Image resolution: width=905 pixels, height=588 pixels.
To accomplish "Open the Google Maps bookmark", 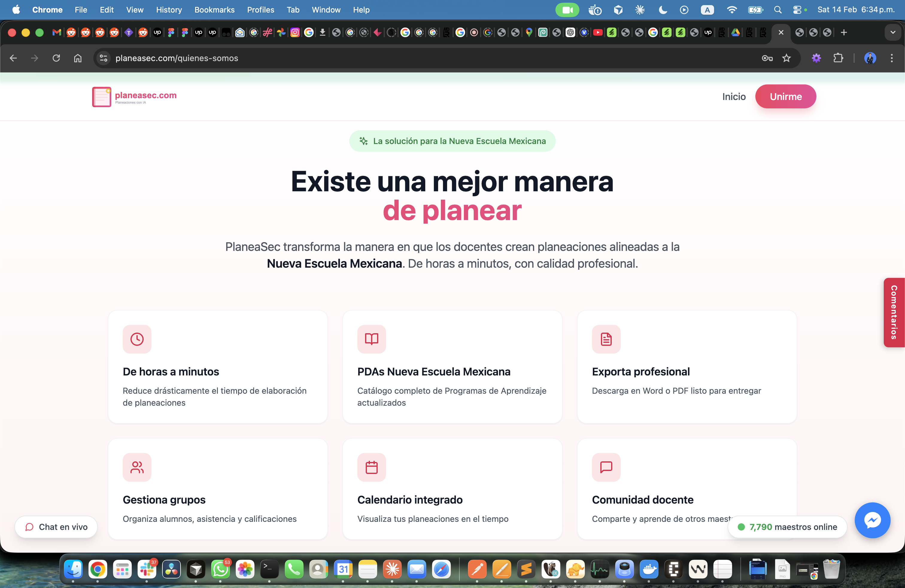I will point(529,32).
